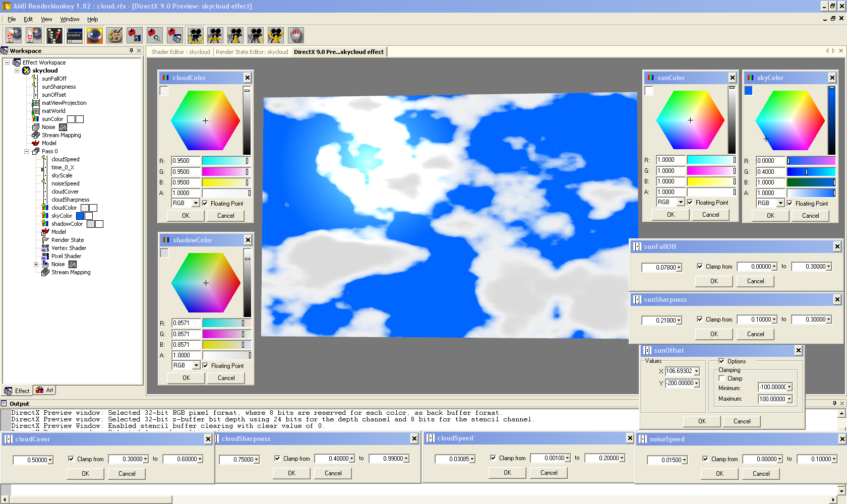The image size is (847, 504).
Task: Open the render output window icon
Action: pyautogui.click(x=75, y=35)
